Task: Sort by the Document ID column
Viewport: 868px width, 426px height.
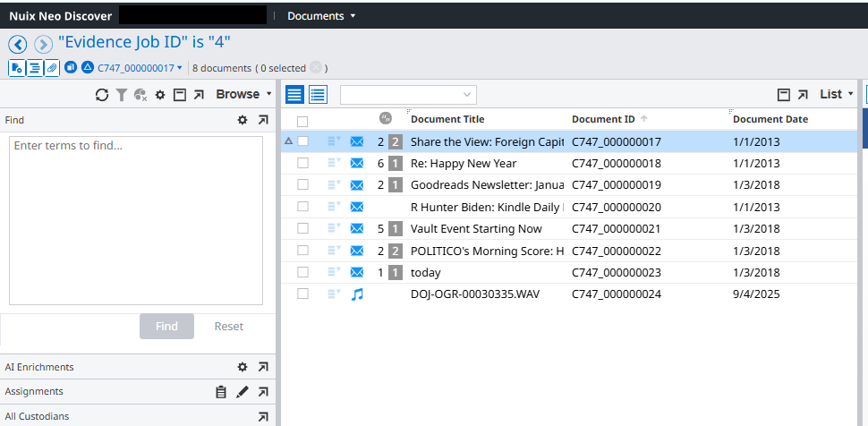Action: pos(603,119)
